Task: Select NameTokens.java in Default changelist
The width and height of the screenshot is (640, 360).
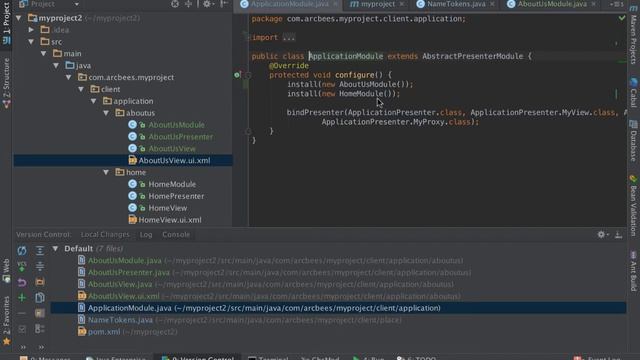Action: pos(120,320)
